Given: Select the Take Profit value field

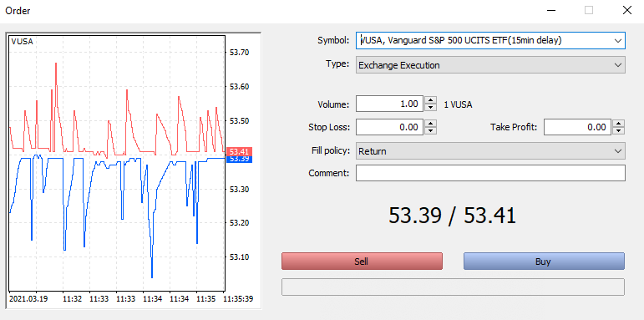Looking at the screenshot, I should [x=577, y=127].
